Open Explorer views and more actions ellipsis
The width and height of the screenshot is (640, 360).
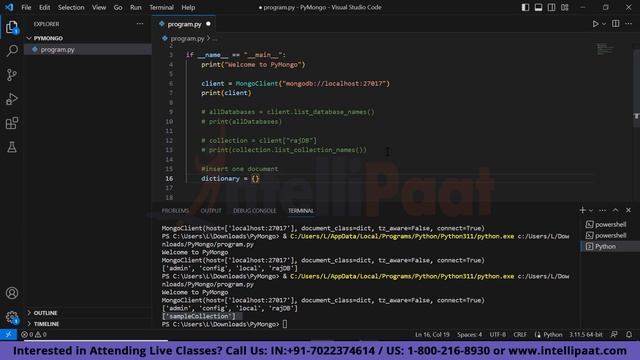pos(140,24)
